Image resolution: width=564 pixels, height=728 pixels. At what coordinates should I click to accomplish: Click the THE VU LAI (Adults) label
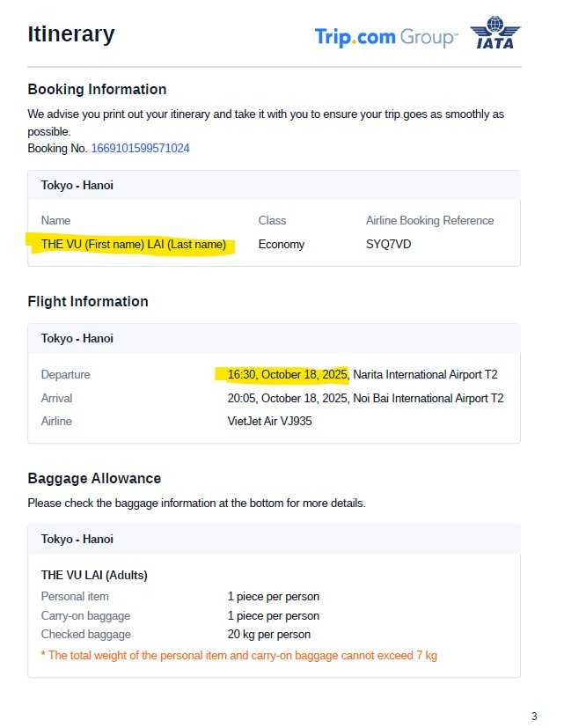pyautogui.click(x=94, y=575)
